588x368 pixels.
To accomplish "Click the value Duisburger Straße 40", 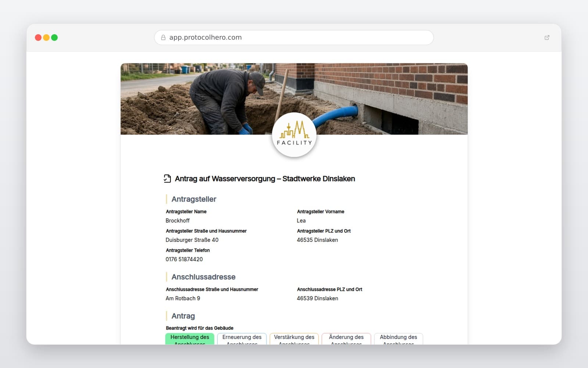I will click(x=192, y=240).
